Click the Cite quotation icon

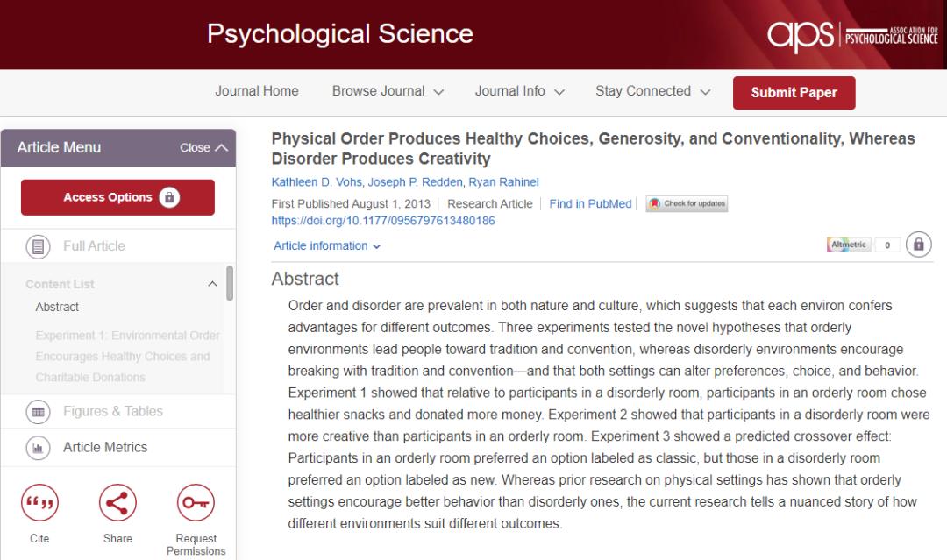(x=39, y=503)
